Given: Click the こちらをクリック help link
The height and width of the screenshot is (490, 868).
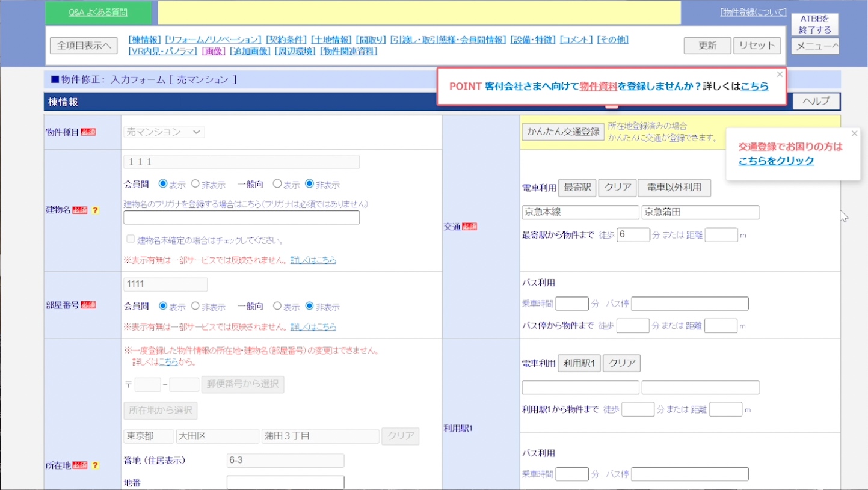Looking at the screenshot, I should click(776, 161).
